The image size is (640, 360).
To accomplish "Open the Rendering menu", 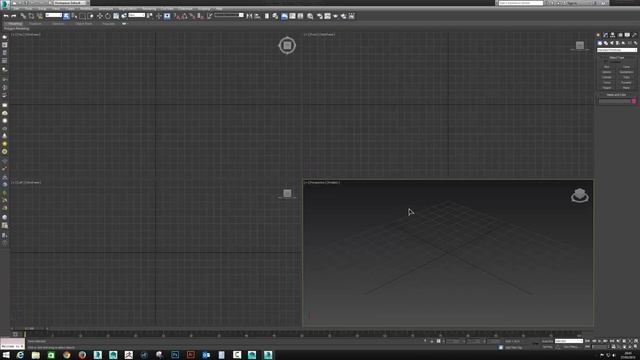I will point(149,9).
